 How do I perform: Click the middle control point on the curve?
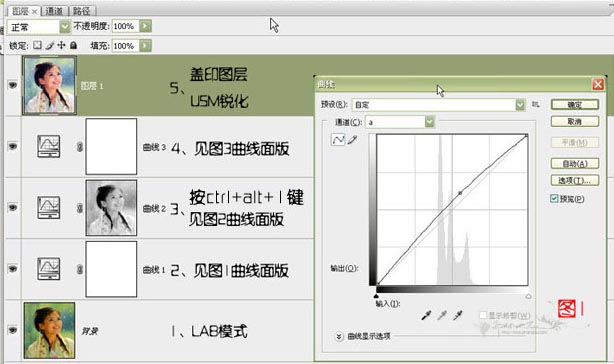point(460,193)
